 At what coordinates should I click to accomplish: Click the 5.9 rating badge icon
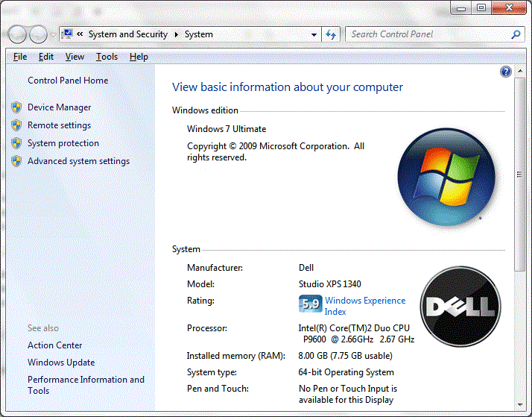tap(311, 304)
